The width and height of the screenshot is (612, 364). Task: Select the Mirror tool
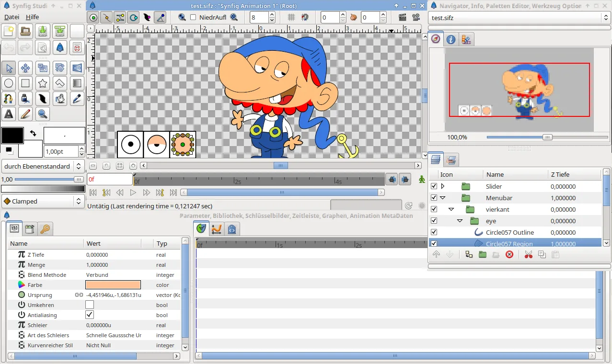(x=77, y=68)
